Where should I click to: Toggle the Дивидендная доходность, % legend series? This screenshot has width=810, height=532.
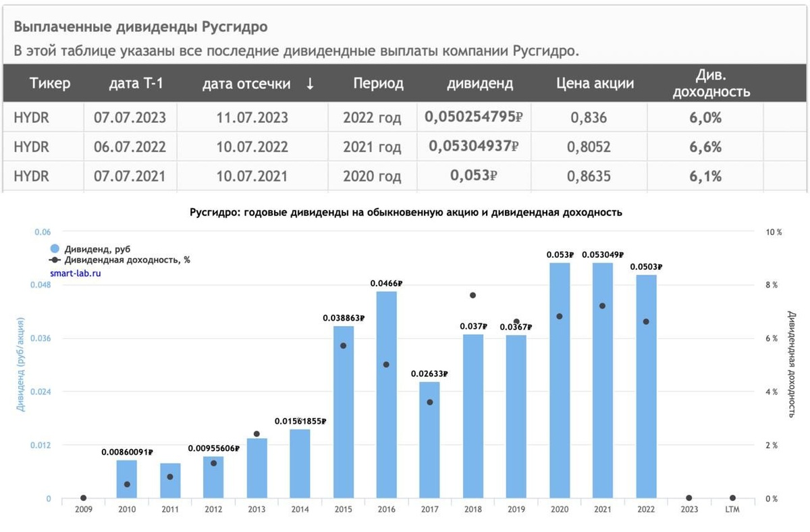(x=120, y=260)
